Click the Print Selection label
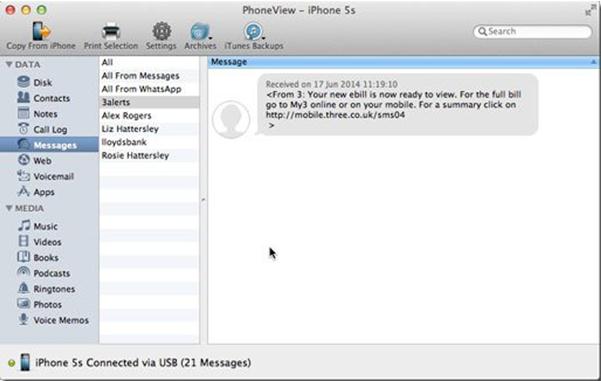The image size is (601, 381). (x=111, y=46)
